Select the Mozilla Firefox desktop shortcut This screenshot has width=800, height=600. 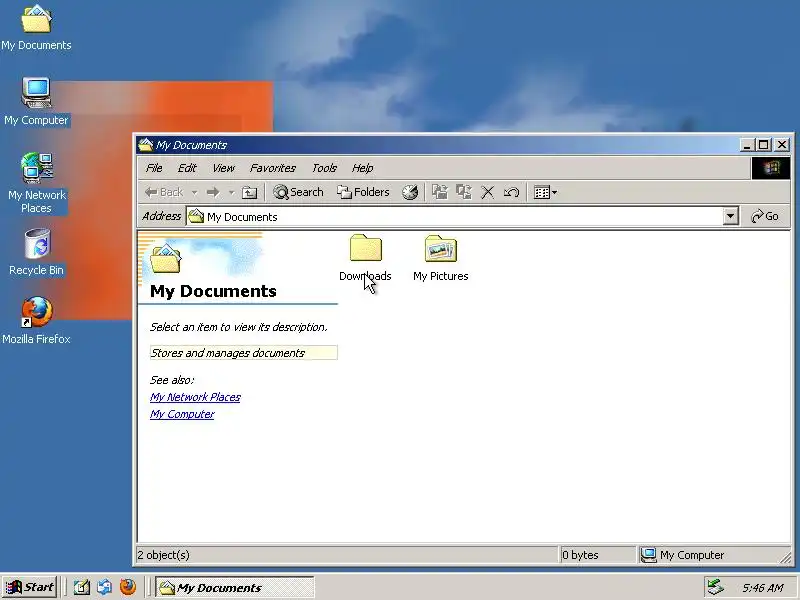36,320
